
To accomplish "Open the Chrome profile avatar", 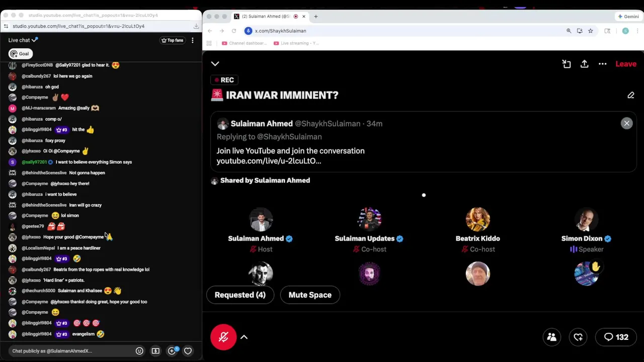I will [625, 31].
